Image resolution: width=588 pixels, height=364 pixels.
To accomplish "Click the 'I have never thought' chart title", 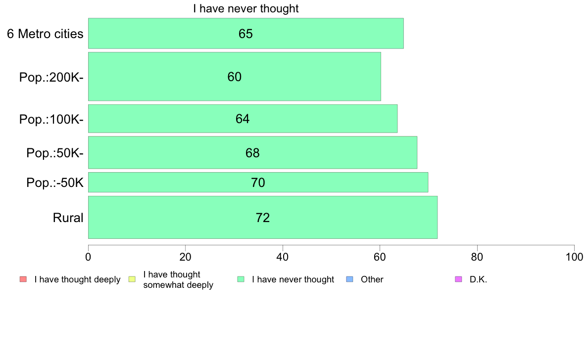I will 246,8.
